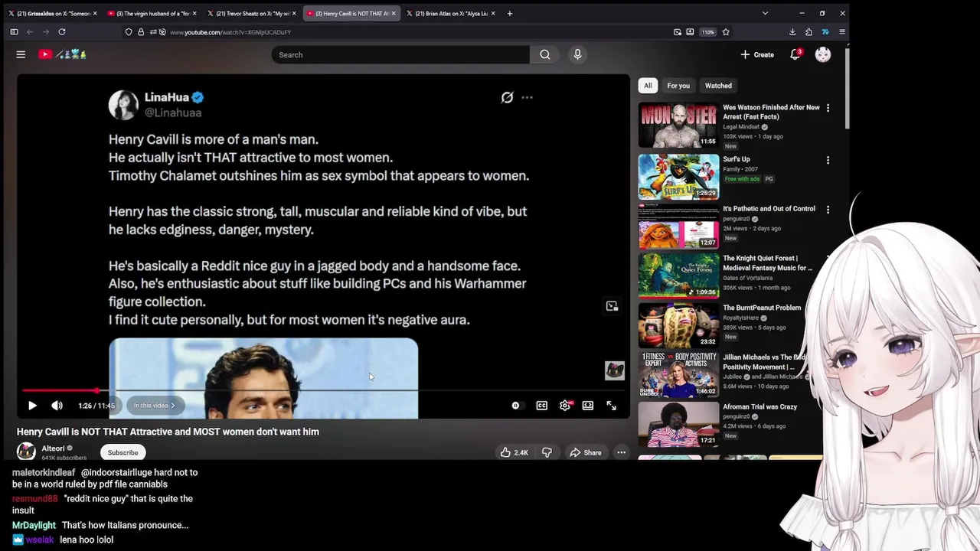Close the Henry Cavill tab
Viewport: 980px width, 551px height.
tap(394, 13)
